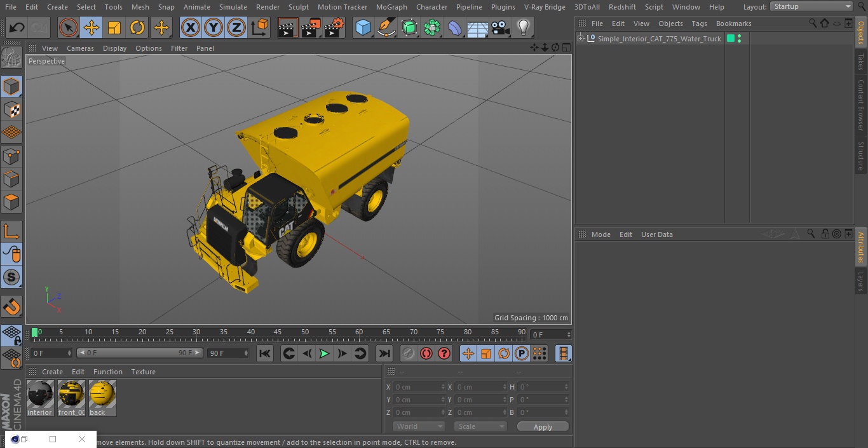The image size is (868, 448).
Task: Toggle Y axis lock
Action: pos(214,27)
